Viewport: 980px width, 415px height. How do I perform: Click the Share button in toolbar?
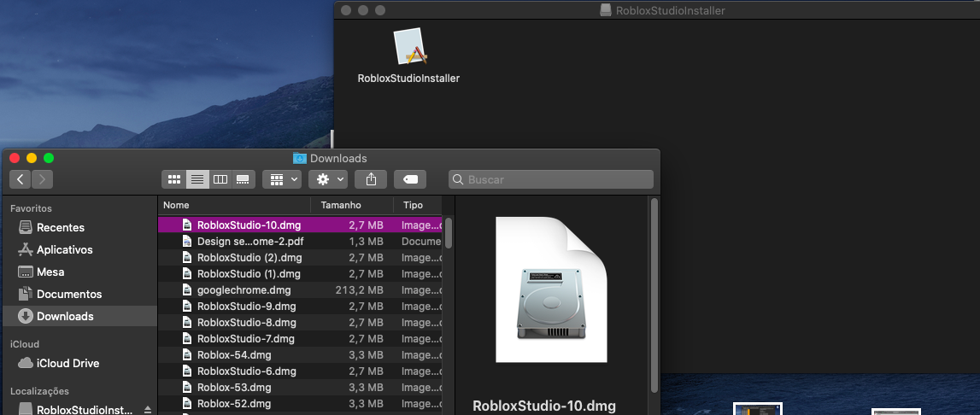(371, 179)
